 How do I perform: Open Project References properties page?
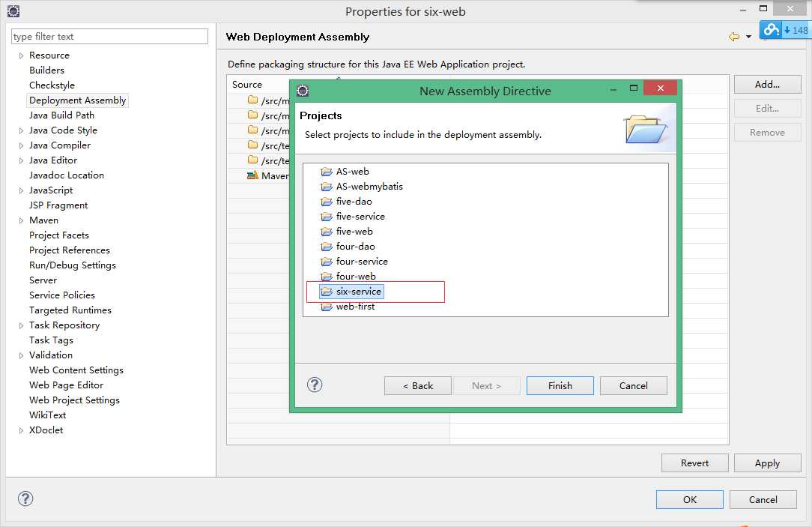click(70, 250)
